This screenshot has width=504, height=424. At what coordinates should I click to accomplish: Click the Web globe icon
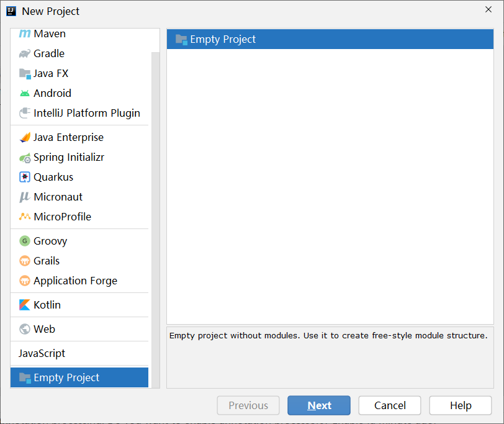point(25,329)
